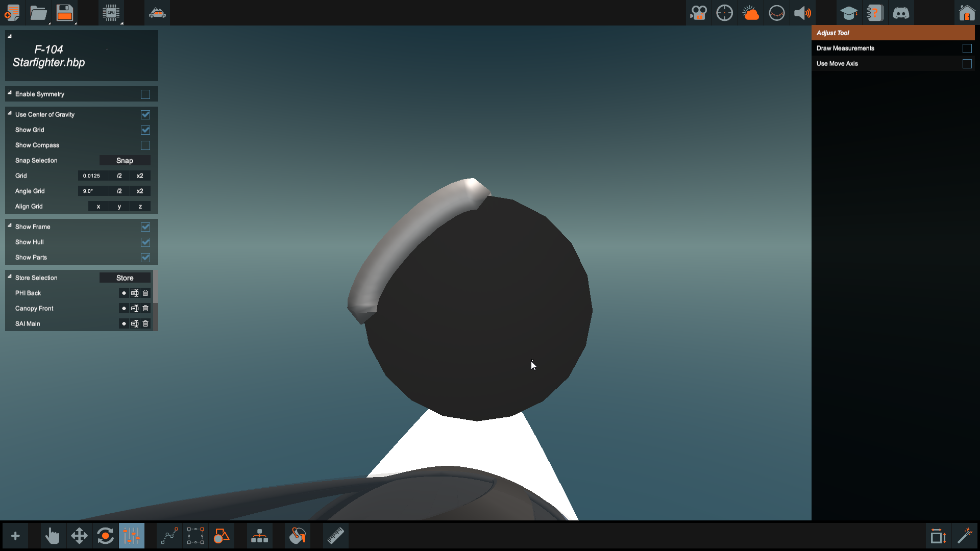Open the weather settings icon

pyautogui.click(x=750, y=12)
